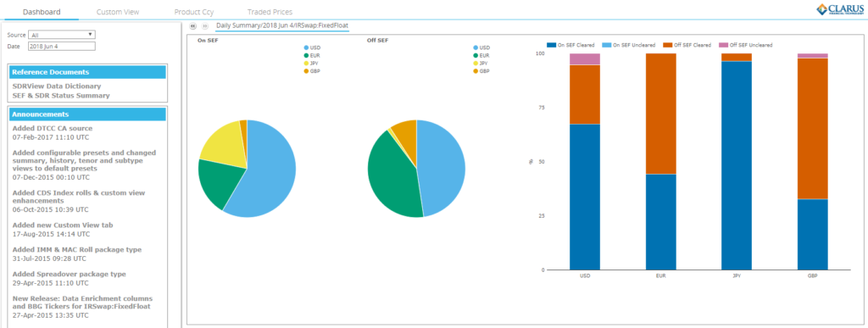The width and height of the screenshot is (868, 328).
Task: Open the SDRView Data Dictionary link
Action: tap(57, 86)
